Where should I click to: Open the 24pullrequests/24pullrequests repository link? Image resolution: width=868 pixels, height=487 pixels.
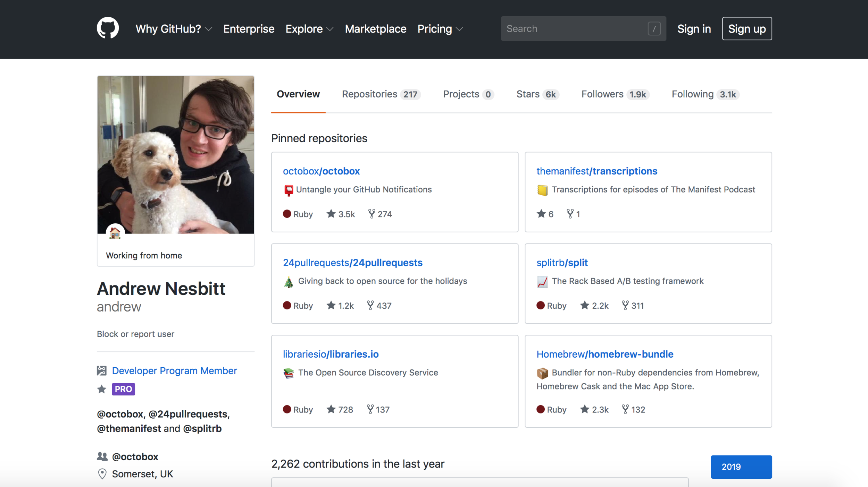pyautogui.click(x=352, y=263)
